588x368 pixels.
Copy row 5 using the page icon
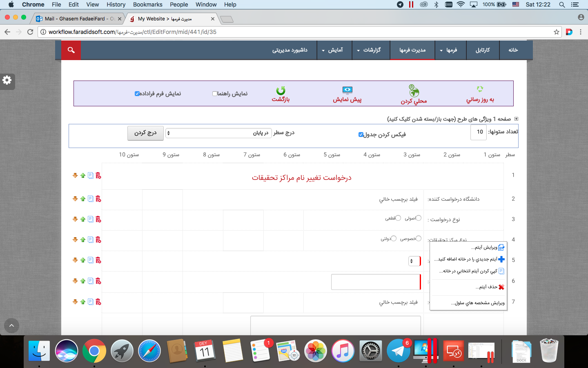(x=91, y=260)
